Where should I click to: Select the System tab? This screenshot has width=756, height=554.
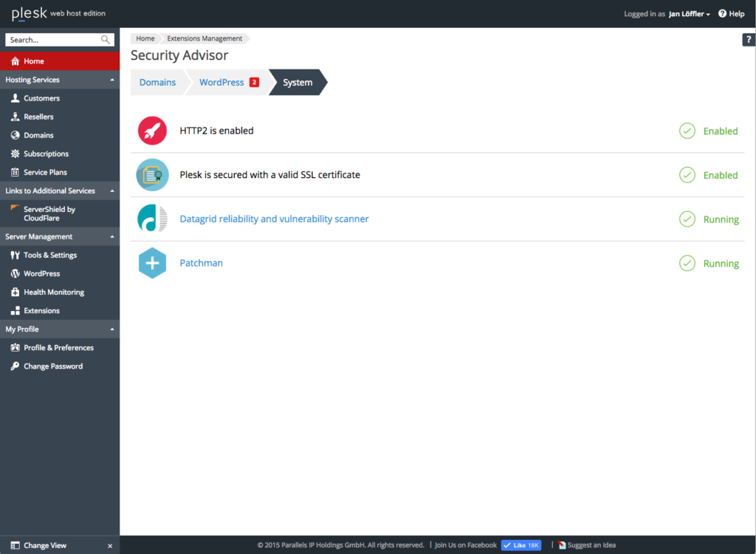click(298, 82)
